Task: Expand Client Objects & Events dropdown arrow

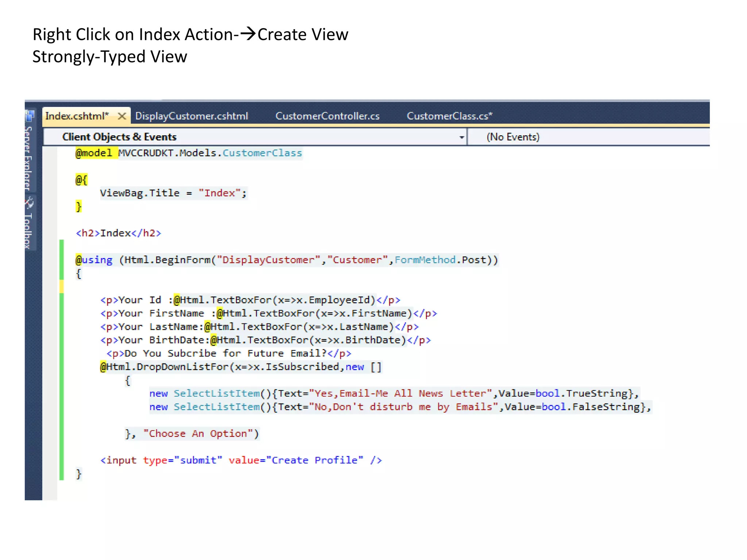Action: 461,137
